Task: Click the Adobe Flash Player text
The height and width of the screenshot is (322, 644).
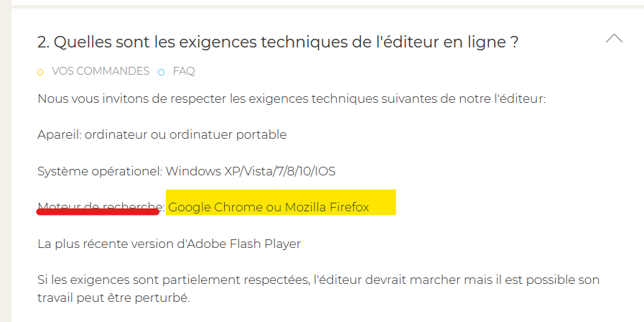Action: [246, 244]
